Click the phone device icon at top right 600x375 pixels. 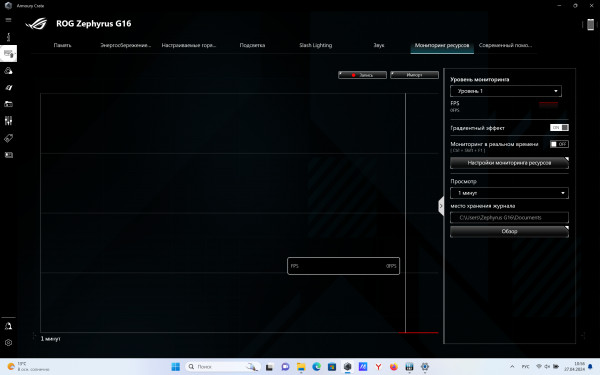click(x=590, y=24)
